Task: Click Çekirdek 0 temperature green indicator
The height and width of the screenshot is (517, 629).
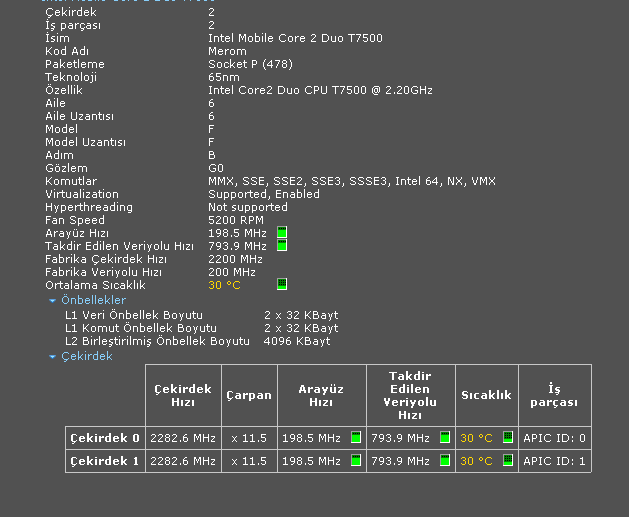Action: [x=508, y=438]
